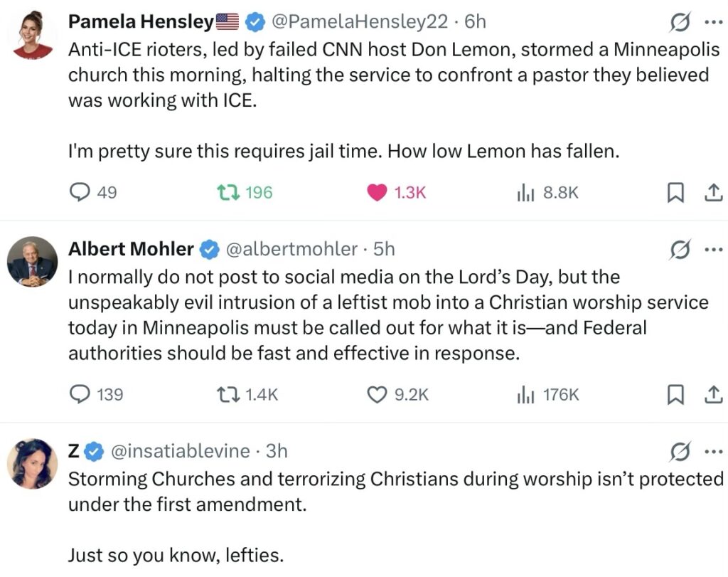Like Albert Mohler's post
Viewport: 728px width, 577px height.
[x=377, y=394]
